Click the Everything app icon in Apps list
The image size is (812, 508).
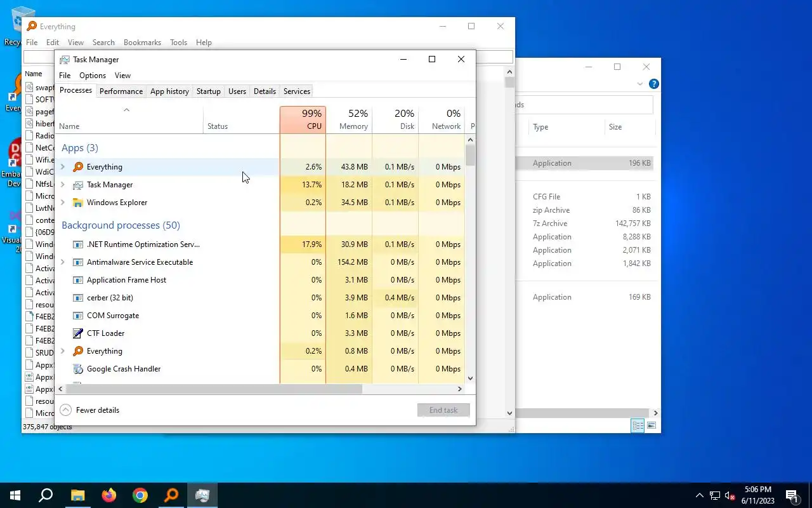pos(78,167)
